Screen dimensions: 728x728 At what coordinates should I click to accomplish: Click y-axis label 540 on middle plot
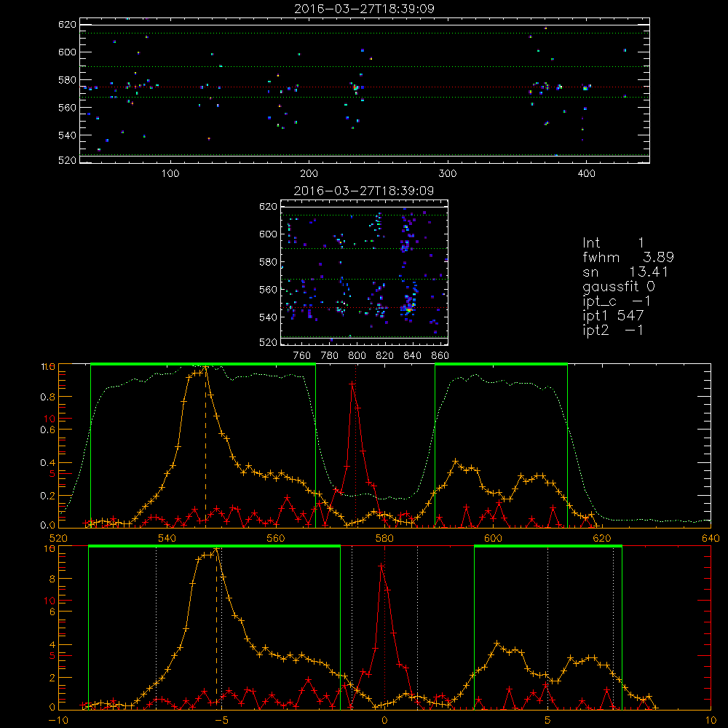[x=268, y=317]
